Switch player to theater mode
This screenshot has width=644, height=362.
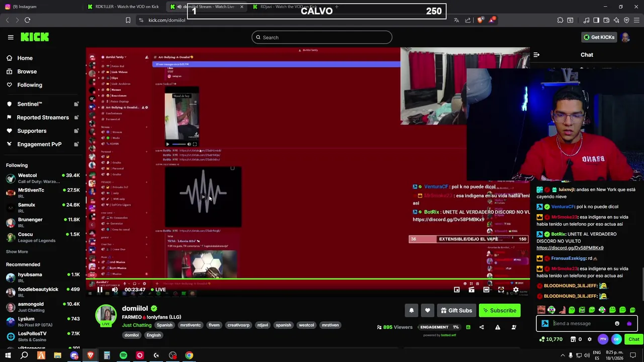486,290
